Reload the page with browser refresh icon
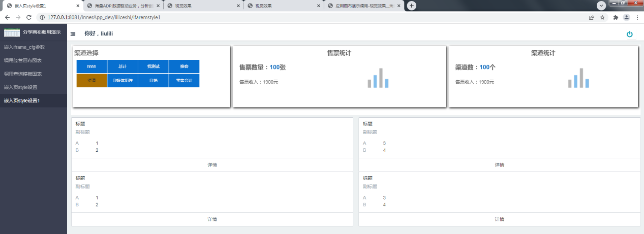Image resolution: width=644 pixels, height=234 pixels. point(28,17)
